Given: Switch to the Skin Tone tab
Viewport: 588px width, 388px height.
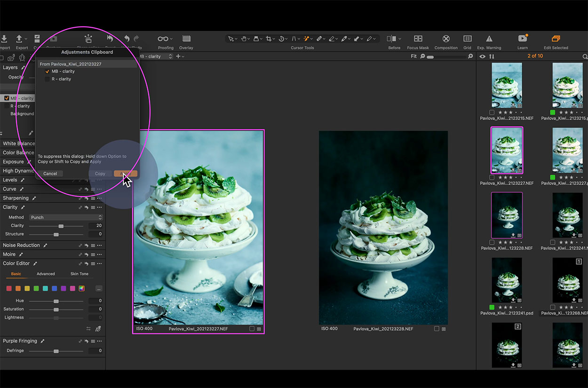Looking at the screenshot, I should pos(79,273).
